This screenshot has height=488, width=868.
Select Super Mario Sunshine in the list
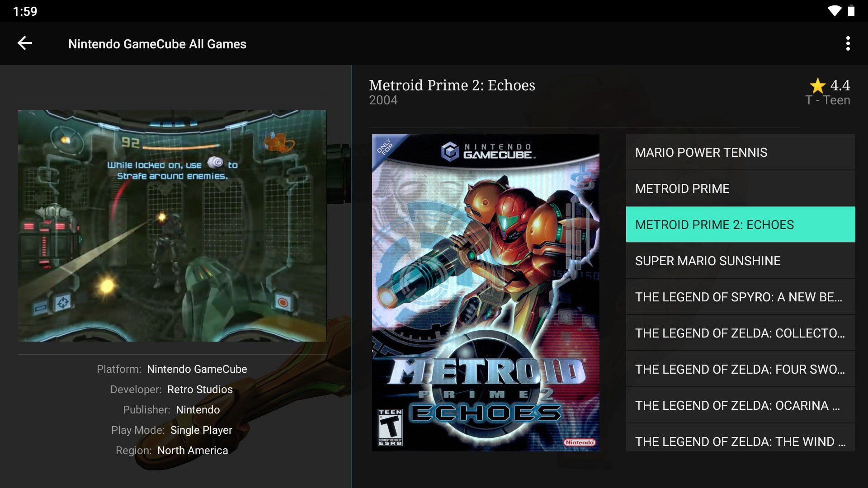point(741,261)
